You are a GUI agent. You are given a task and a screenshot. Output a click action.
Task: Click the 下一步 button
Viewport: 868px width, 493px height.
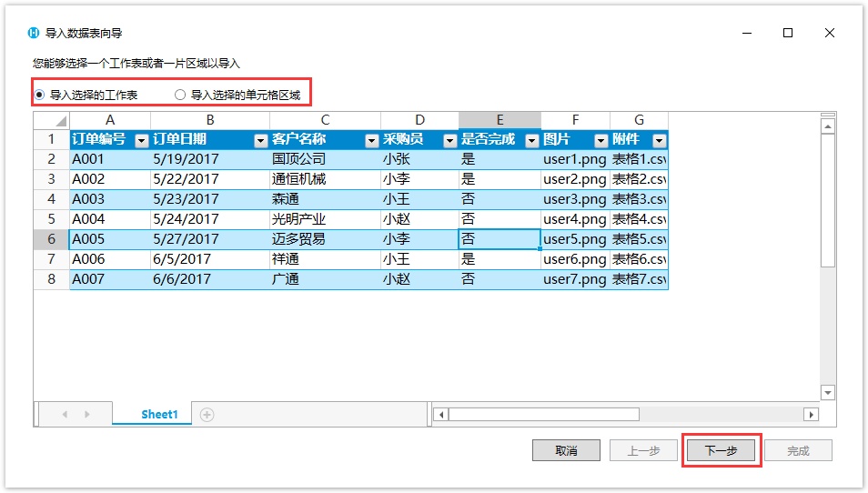(722, 450)
